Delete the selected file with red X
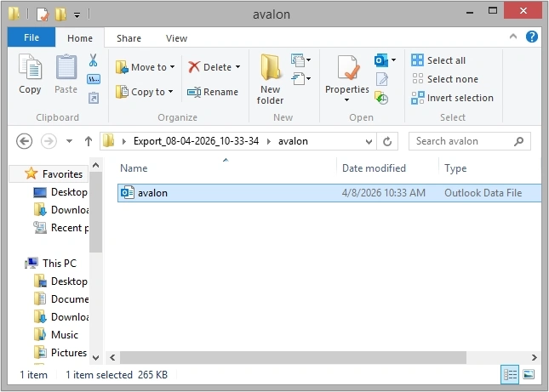 coord(209,67)
